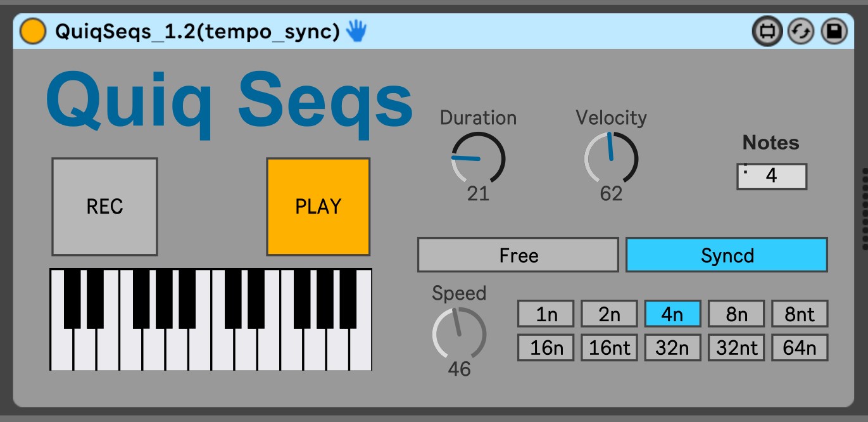Switch to Free timing mode
868x422 pixels.
pyautogui.click(x=518, y=255)
